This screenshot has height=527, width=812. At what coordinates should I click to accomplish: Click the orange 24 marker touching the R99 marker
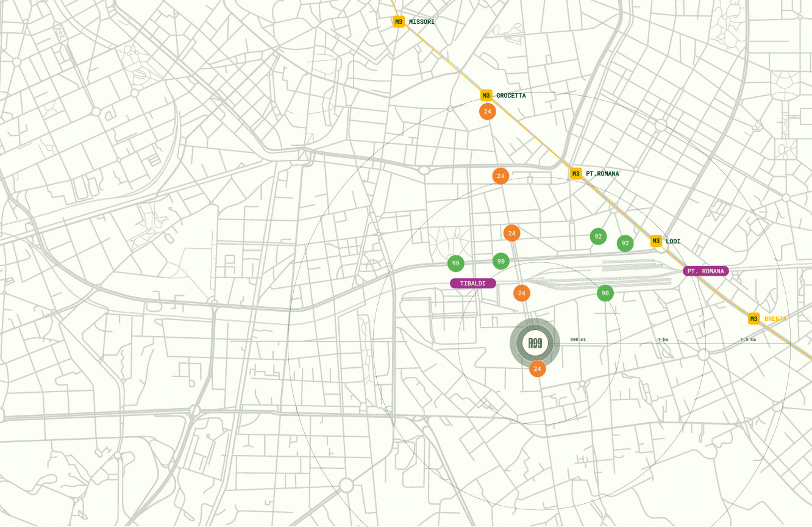click(537, 368)
